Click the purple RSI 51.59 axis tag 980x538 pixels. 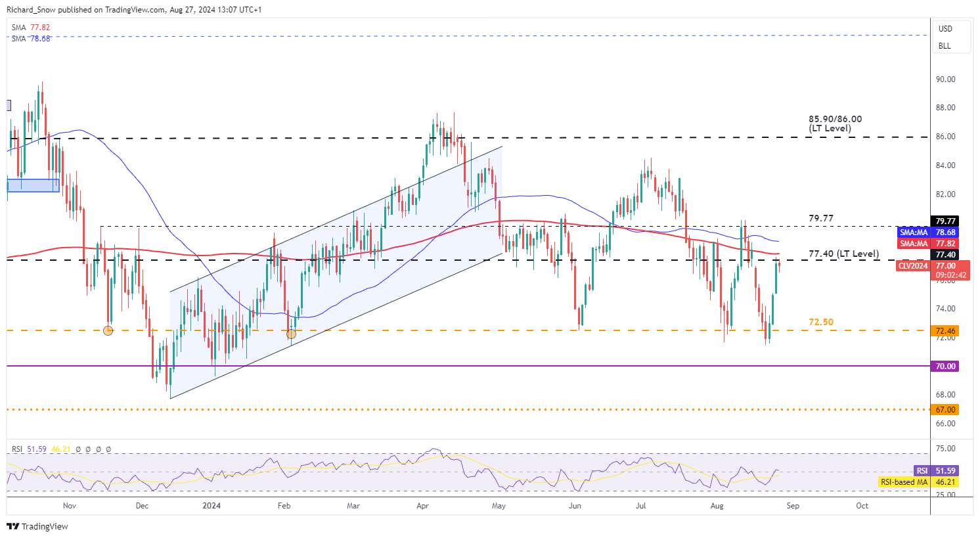point(936,471)
